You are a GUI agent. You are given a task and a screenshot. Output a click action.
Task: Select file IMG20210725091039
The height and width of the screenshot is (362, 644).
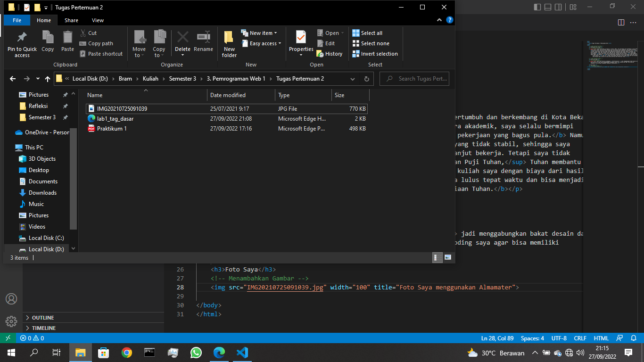(226, 108)
